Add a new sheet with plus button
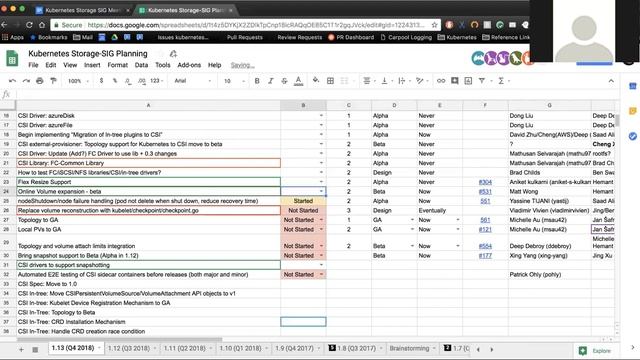The image size is (640, 360). click(21, 349)
